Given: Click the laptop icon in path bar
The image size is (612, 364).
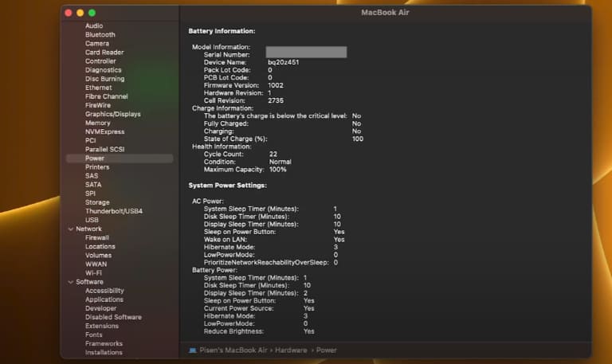Looking at the screenshot, I should click(192, 350).
